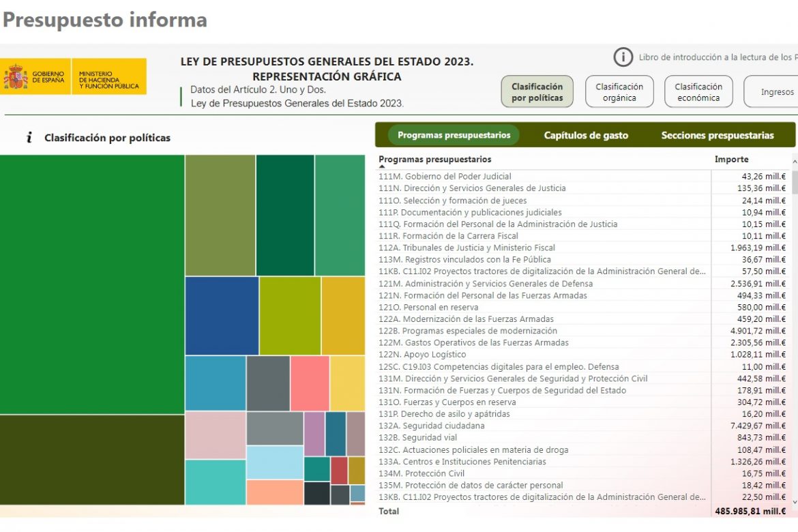The width and height of the screenshot is (798, 532).
Task: Click the table vertical scrollbar thumb
Action: point(795,182)
